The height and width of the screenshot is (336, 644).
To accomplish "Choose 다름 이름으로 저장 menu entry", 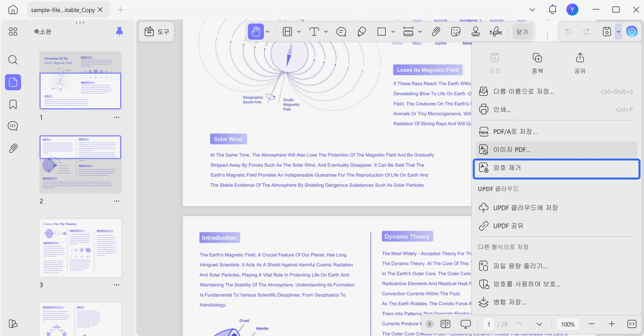I will (x=556, y=91).
